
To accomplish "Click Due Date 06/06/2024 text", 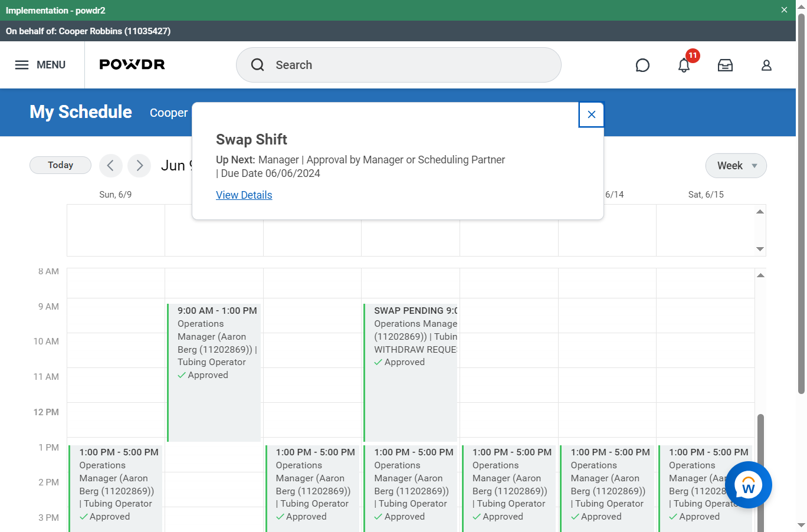I will click(x=270, y=173).
